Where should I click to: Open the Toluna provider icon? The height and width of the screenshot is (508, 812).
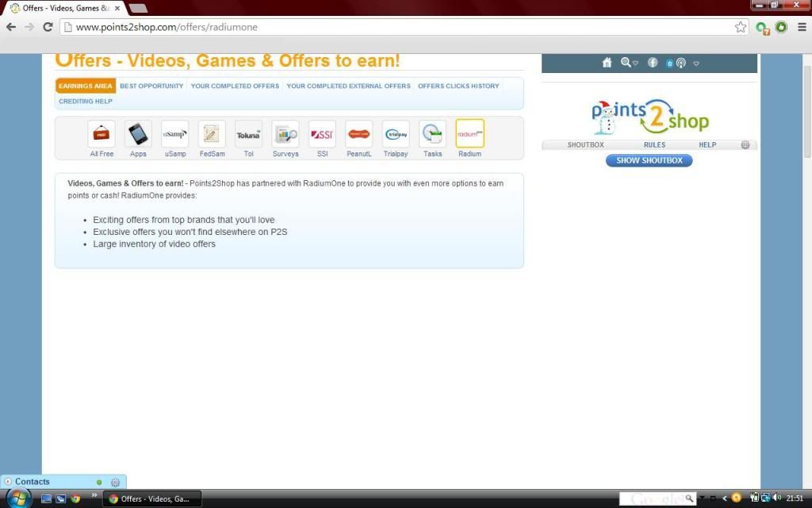coord(248,133)
